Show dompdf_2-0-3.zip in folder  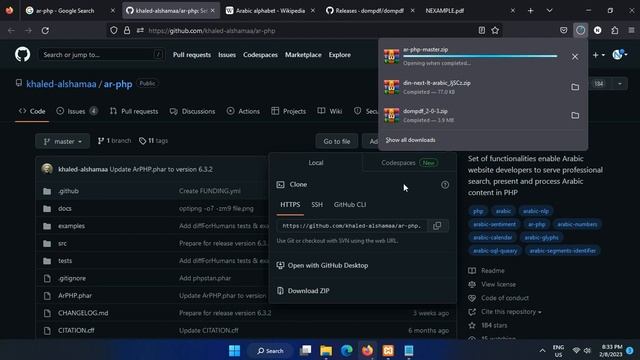(x=575, y=116)
